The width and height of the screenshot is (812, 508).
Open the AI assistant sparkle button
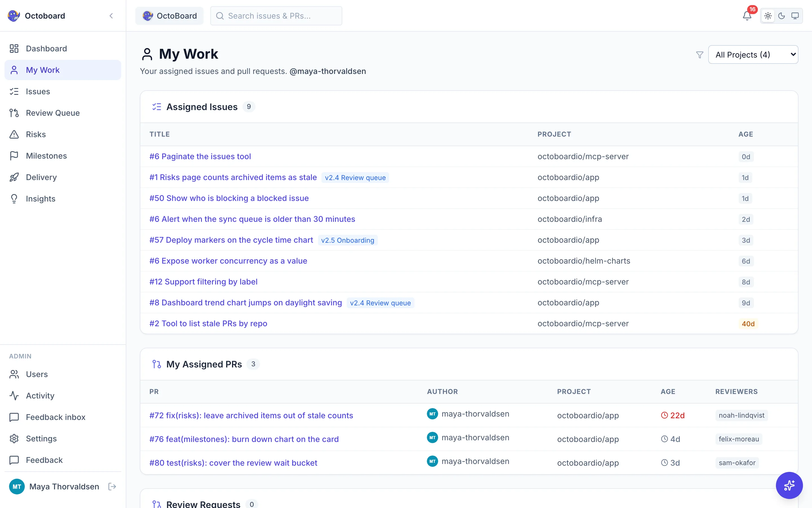point(789,485)
